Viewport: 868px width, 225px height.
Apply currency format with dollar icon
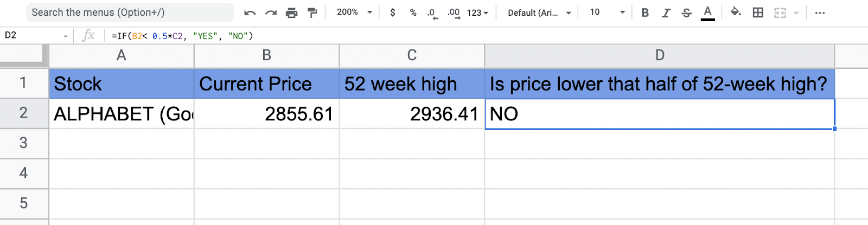click(393, 12)
